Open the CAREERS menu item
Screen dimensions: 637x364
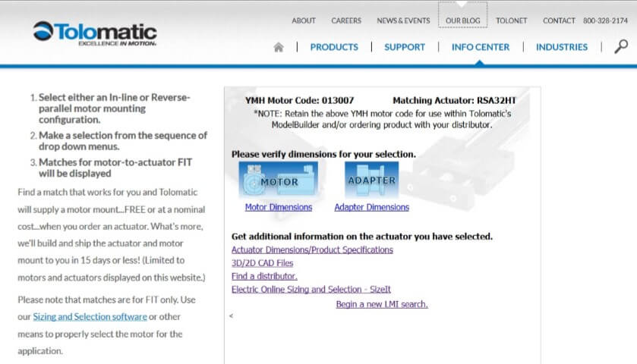pyautogui.click(x=346, y=20)
